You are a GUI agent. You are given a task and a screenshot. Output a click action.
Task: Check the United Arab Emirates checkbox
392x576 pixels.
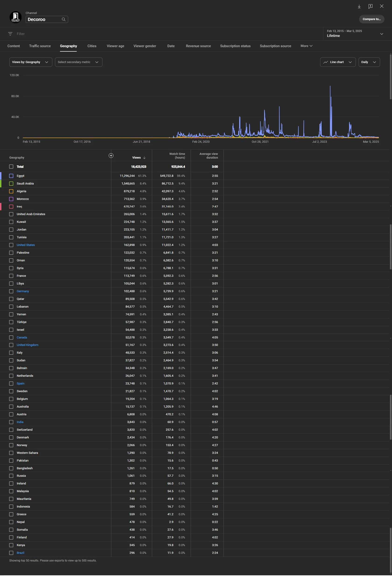pyautogui.click(x=11, y=214)
